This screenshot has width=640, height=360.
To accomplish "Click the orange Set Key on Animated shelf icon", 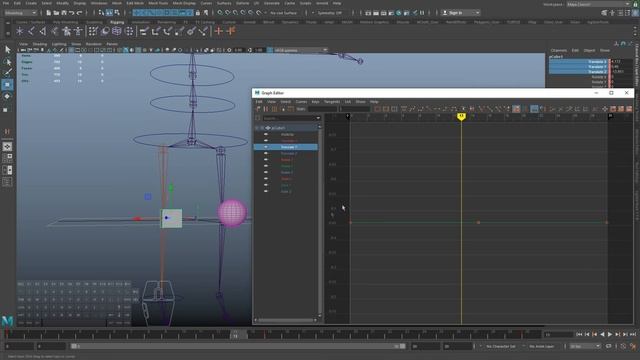I will click(x=231, y=31).
